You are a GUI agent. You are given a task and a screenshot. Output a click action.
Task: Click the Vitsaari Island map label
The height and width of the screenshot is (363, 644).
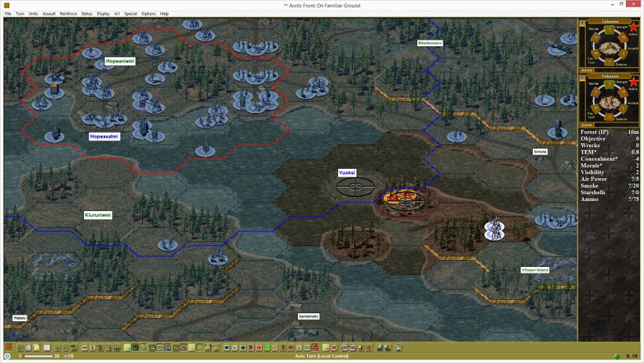point(535,270)
